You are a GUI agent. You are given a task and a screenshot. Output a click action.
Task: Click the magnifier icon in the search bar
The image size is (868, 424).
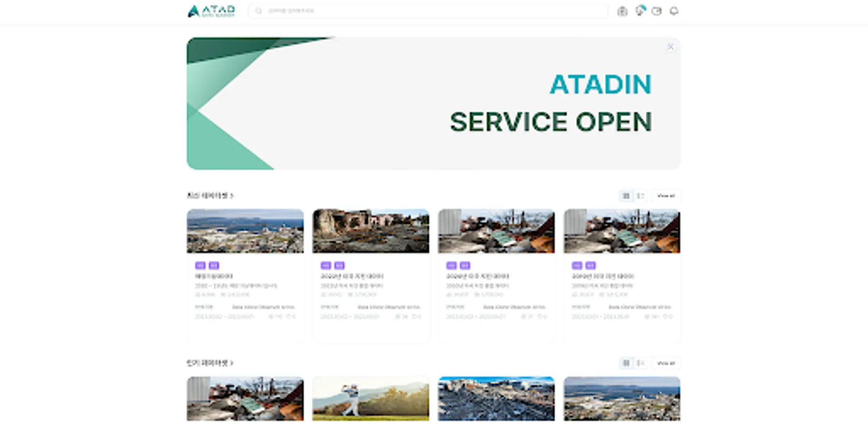tap(259, 11)
